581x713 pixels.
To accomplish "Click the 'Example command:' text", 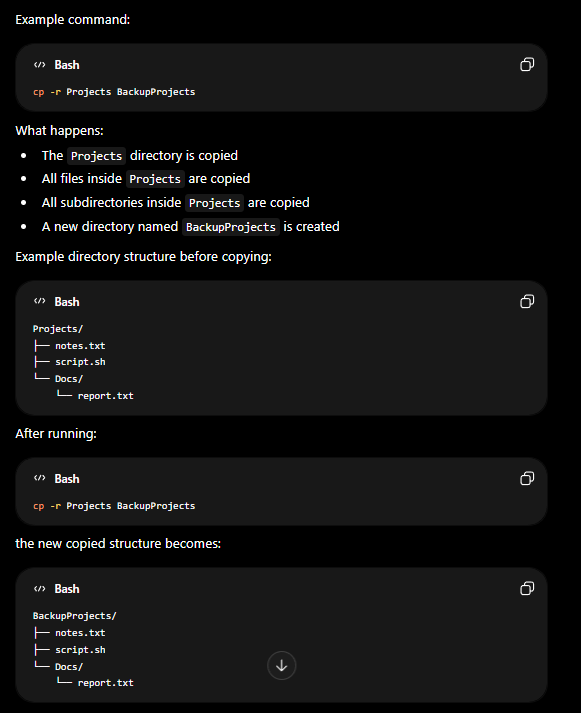I will (x=73, y=20).
